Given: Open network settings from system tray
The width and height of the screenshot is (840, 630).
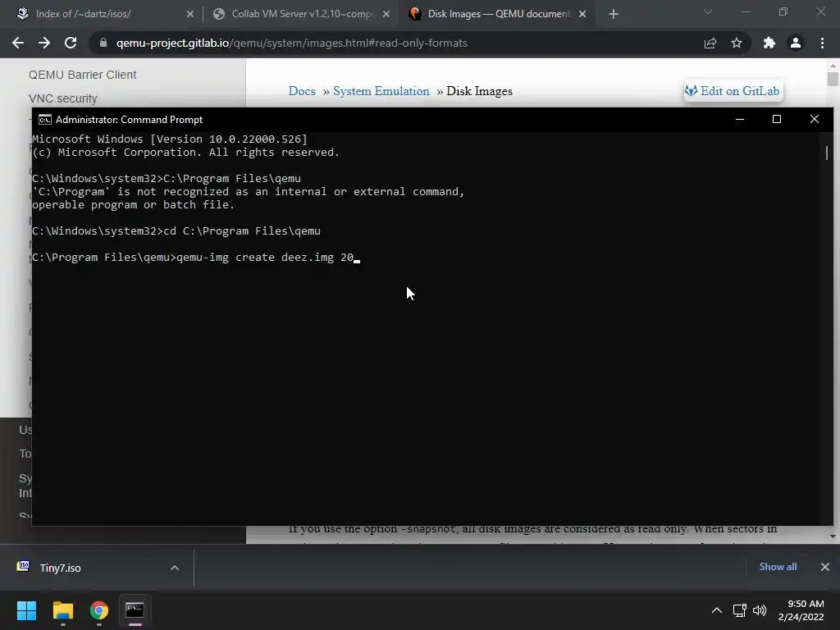Looking at the screenshot, I should click(x=740, y=610).
